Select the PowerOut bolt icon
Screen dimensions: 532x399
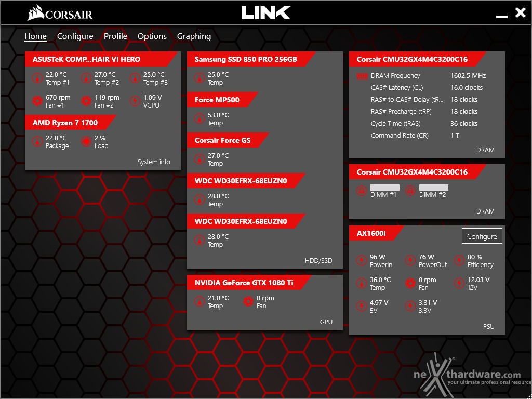tap(410, 261)
